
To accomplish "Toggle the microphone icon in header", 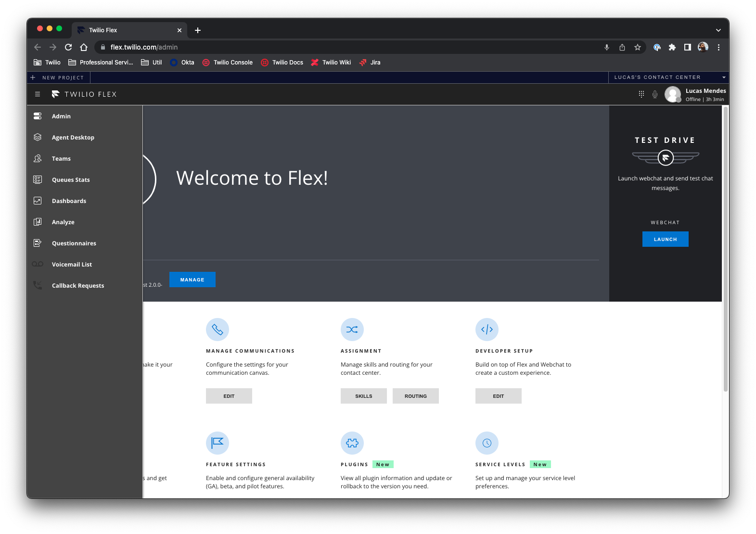I will tap(655, 94).
